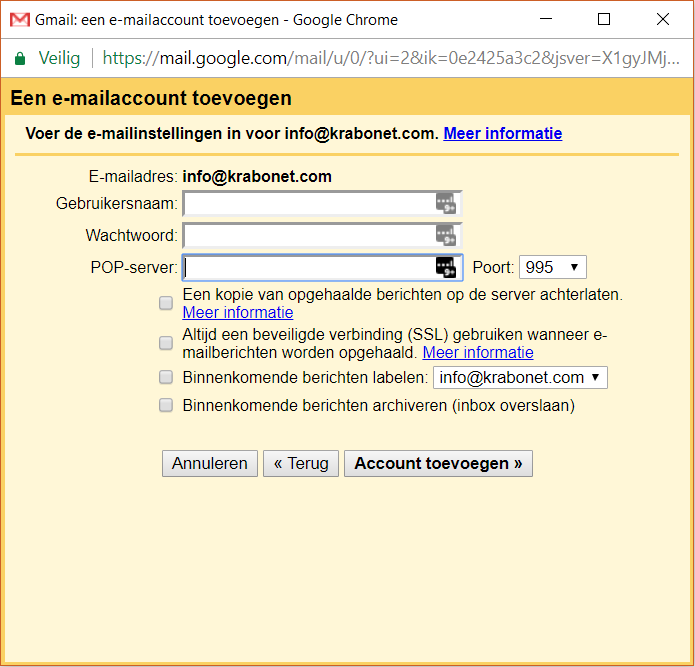
Task: Click password manager icon in Gebruikersnaam field
Action: coord(445,204)
